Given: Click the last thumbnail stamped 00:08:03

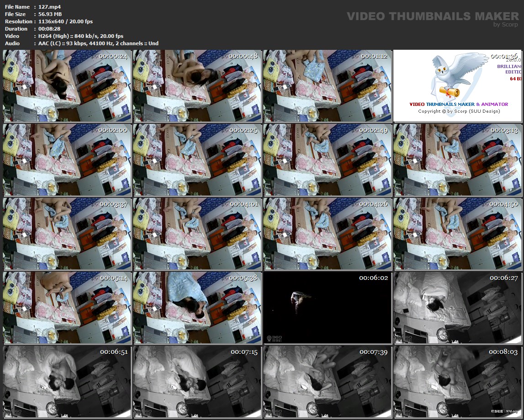Looking at the screenshot, I should (x=457, y=382).
